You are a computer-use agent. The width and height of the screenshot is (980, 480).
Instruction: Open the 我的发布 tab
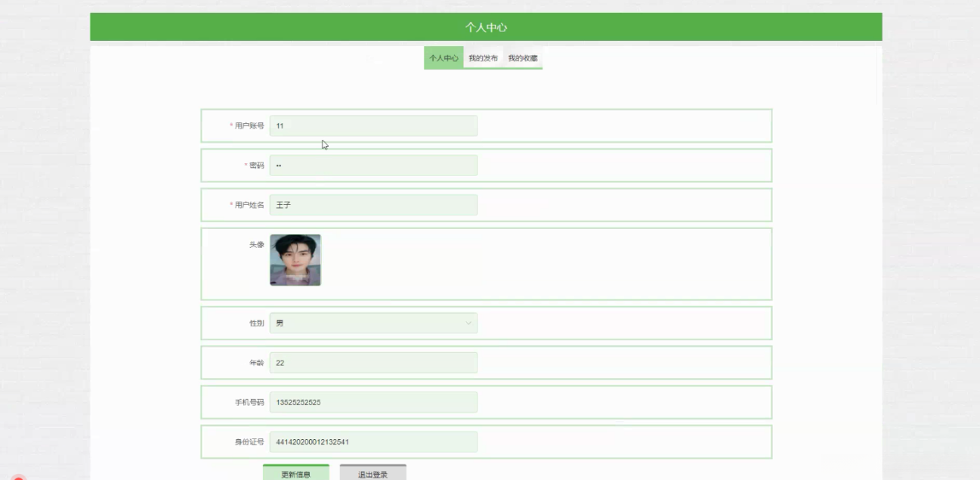(483, 58)
